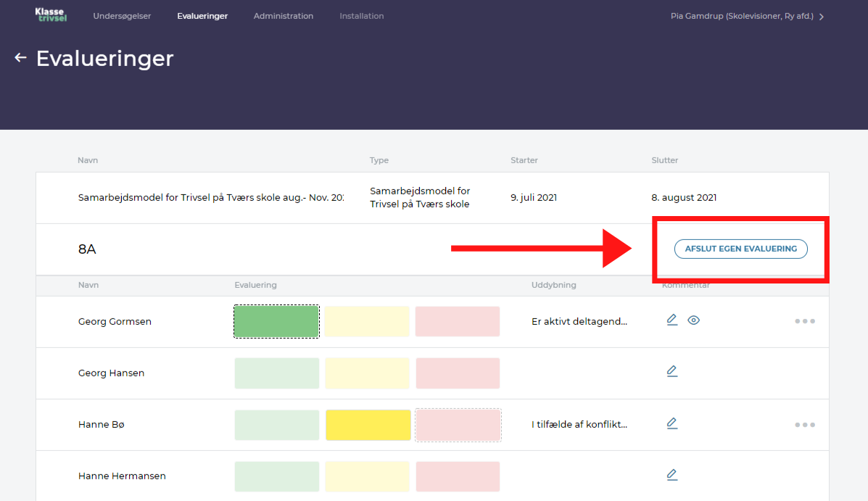Select green rating for Georg Hansen
868x501 pixels.
(277, 373)
